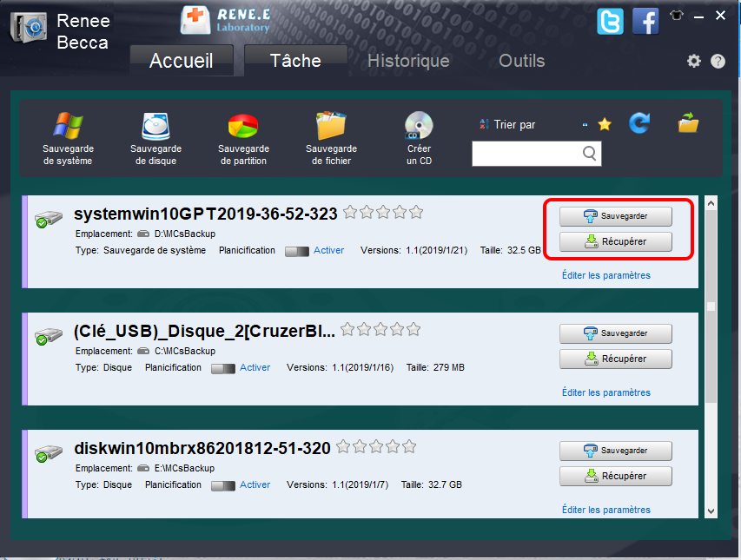Click Récupérer for diskwin10mbrx86 task
741x560 pixels.
615,476
